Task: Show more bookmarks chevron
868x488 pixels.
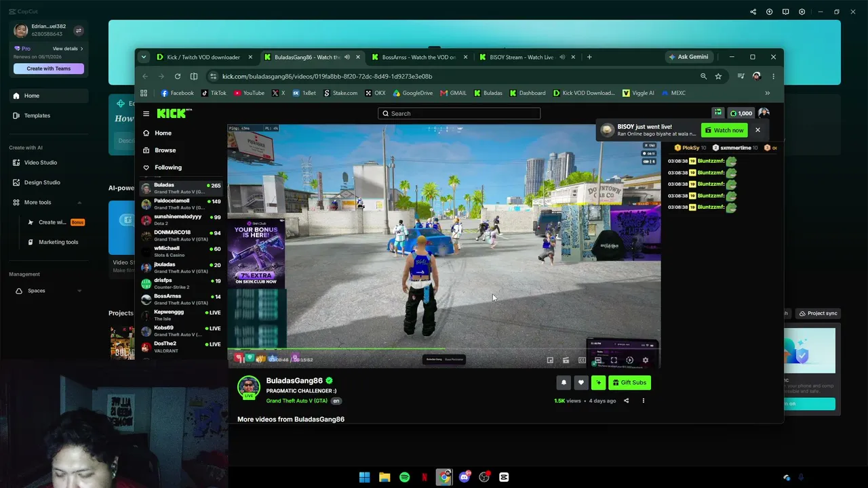Action: click(768, 93)
